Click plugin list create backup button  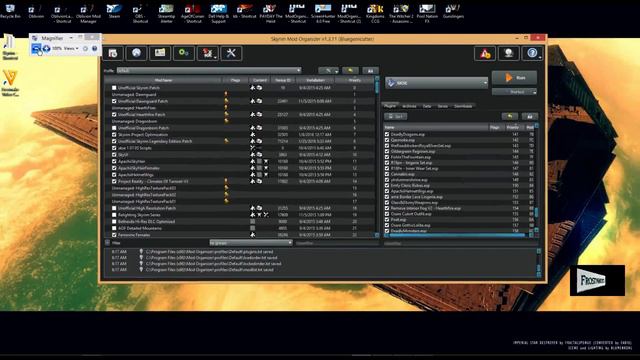[530, 116]
